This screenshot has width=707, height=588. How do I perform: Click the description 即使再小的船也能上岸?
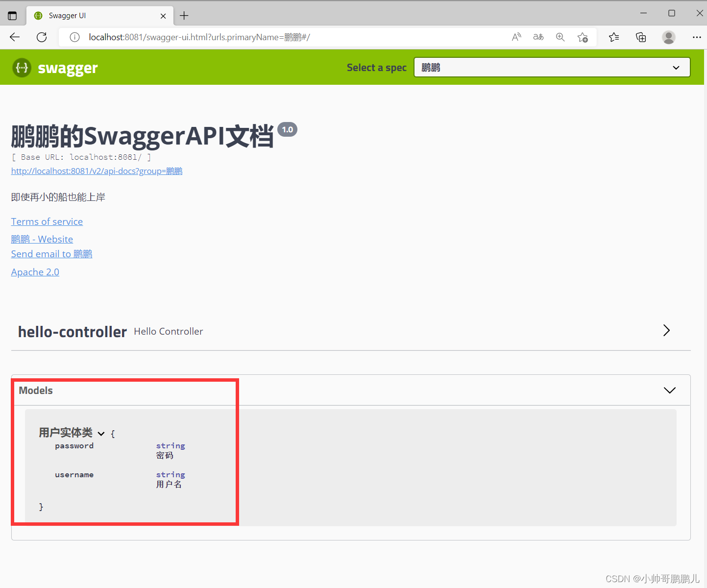click(58, 197)
